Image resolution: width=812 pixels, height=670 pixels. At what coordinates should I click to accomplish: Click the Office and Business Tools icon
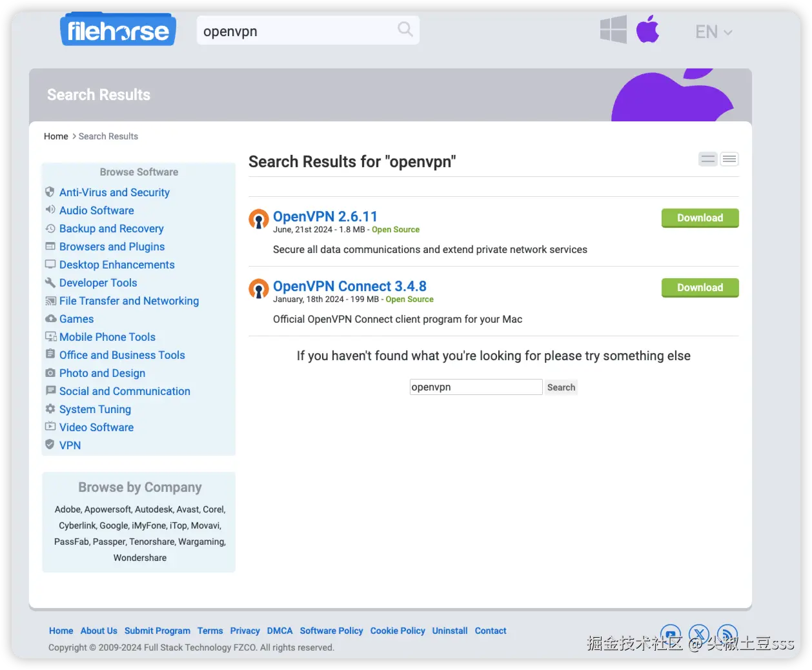[50, 354]
